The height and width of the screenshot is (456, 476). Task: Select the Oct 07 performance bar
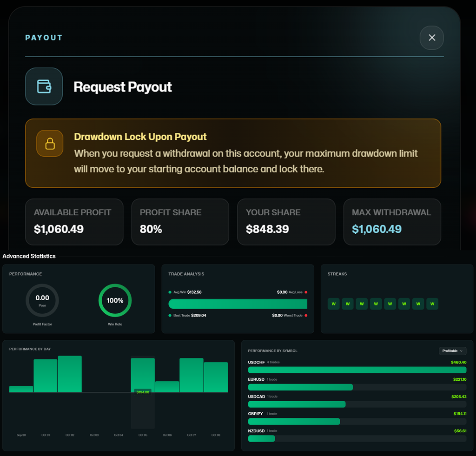coord(192,375)
